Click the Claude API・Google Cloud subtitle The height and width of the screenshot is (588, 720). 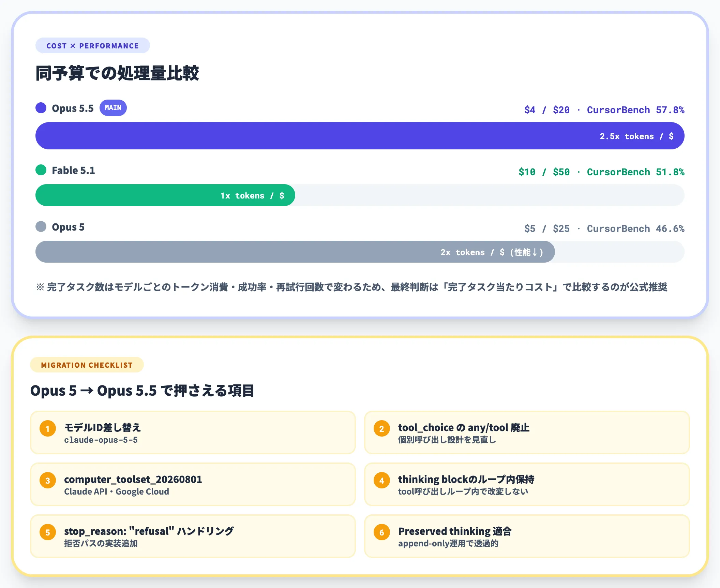[117, 491]
